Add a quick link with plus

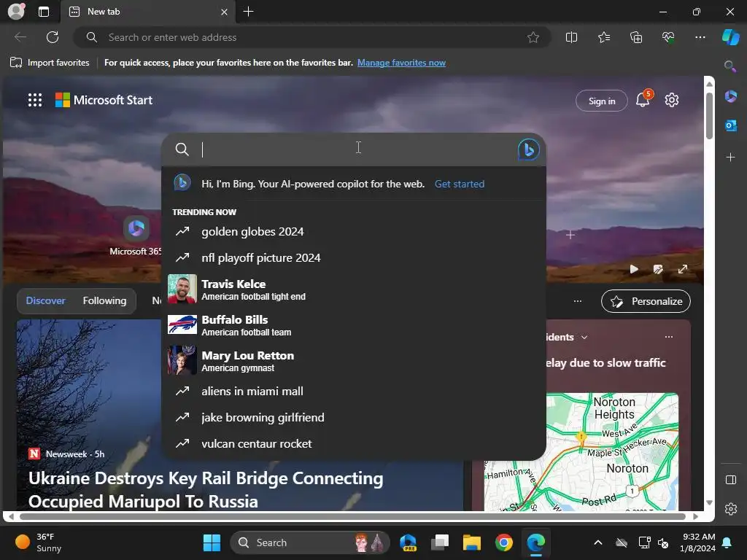[x=570, y=235]
